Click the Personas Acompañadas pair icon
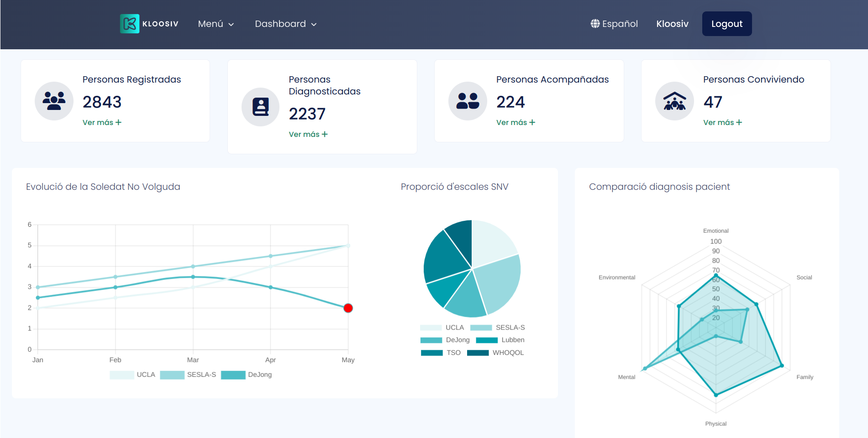 (468, 101)
